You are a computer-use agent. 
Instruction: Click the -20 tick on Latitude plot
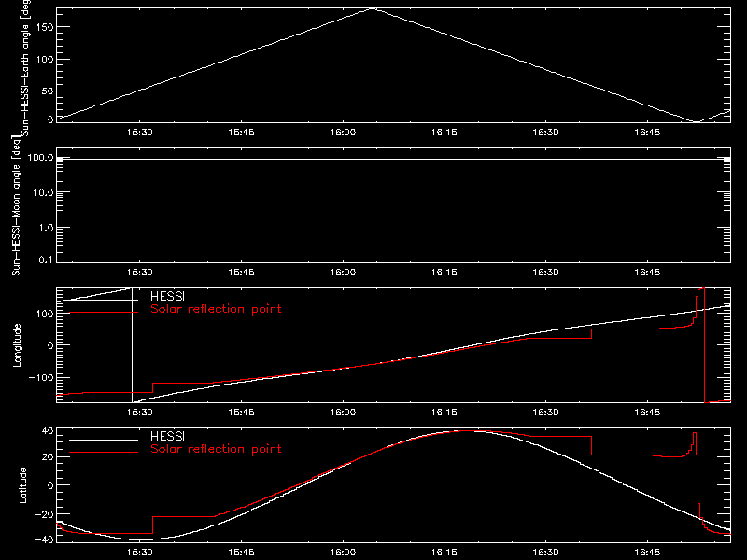pos(44,515)
